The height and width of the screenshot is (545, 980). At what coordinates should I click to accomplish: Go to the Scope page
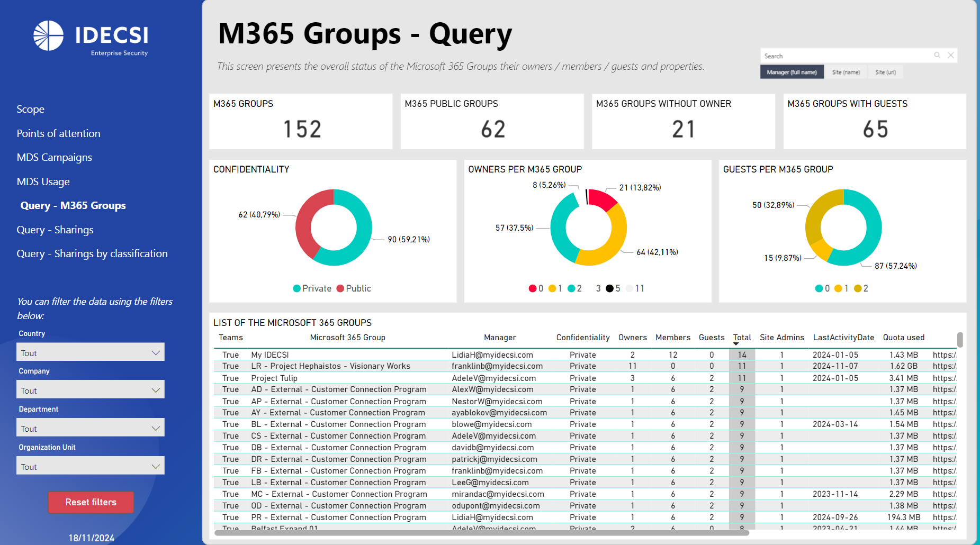pyautogui.click(x=31, y=110)
